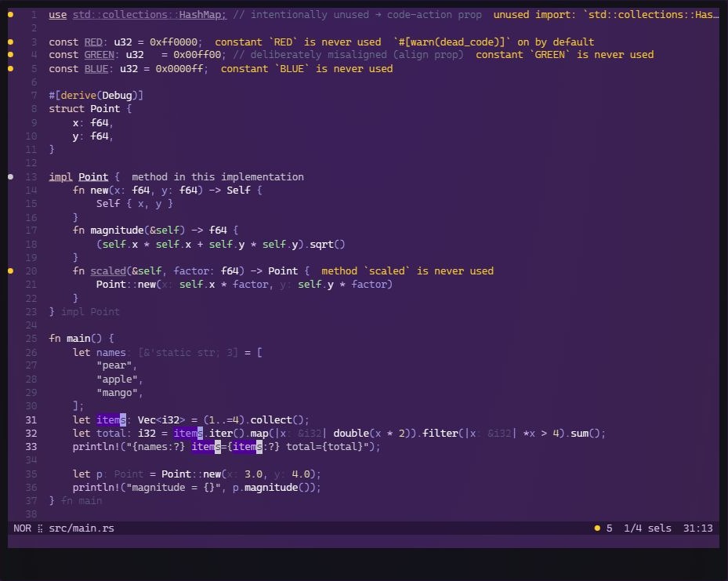Click the filter call on line 32

(x=440, y=434)
